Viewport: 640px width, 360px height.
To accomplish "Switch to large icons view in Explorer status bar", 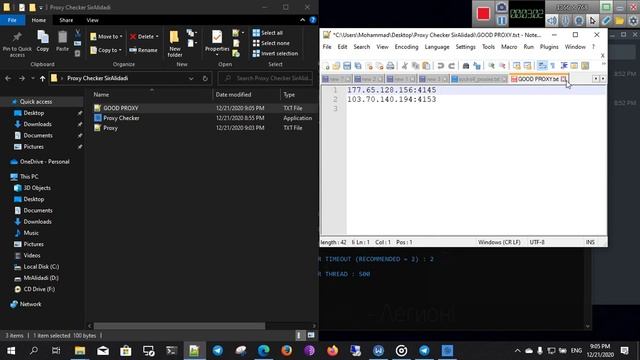I will tap(311, 336).
